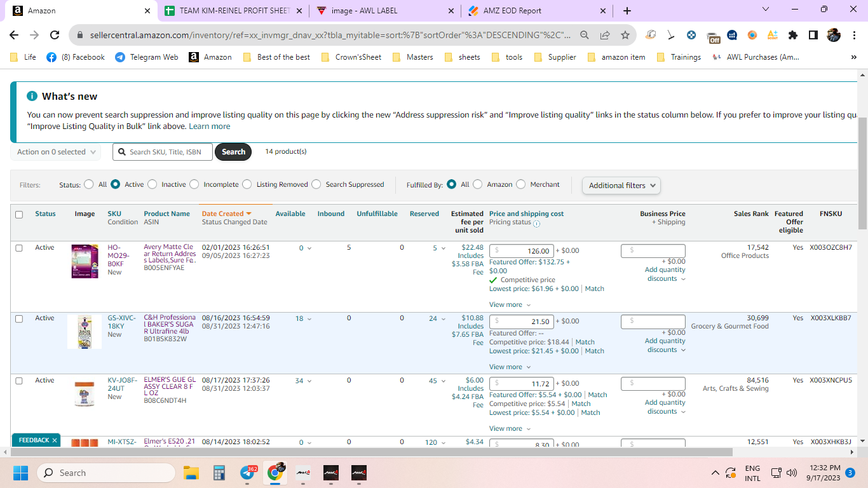Dismiss the Feedback widget with its X
This screenshot has width=868, height=488.
(x=55, y=440)
